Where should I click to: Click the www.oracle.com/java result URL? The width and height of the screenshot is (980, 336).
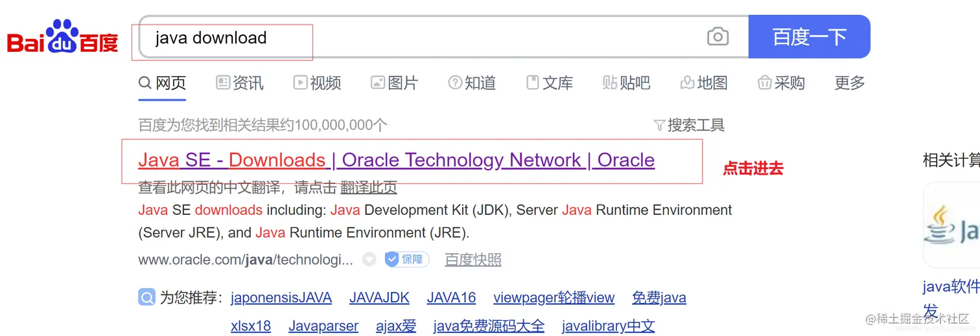[246, 260]
